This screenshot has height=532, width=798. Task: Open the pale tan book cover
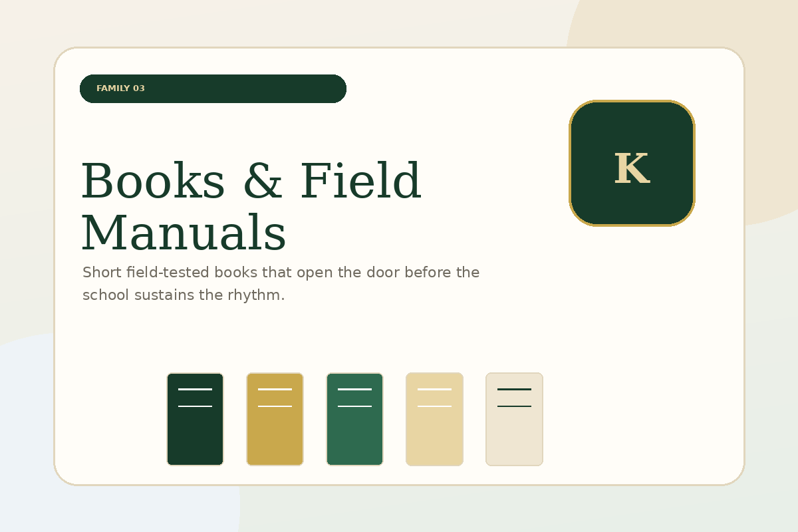[434, 419]
